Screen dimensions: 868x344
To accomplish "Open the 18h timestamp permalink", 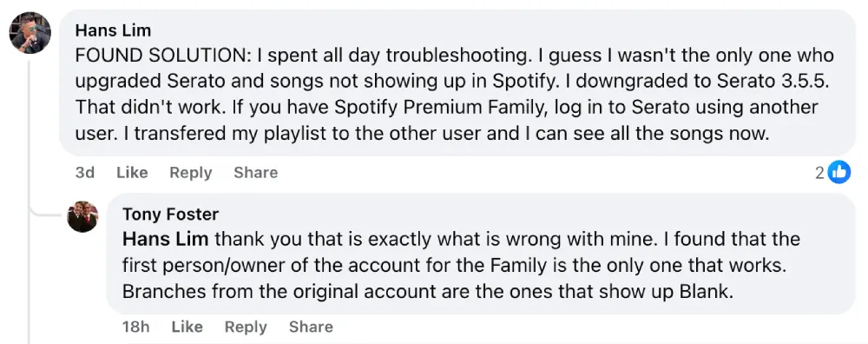I will [136, 327].
